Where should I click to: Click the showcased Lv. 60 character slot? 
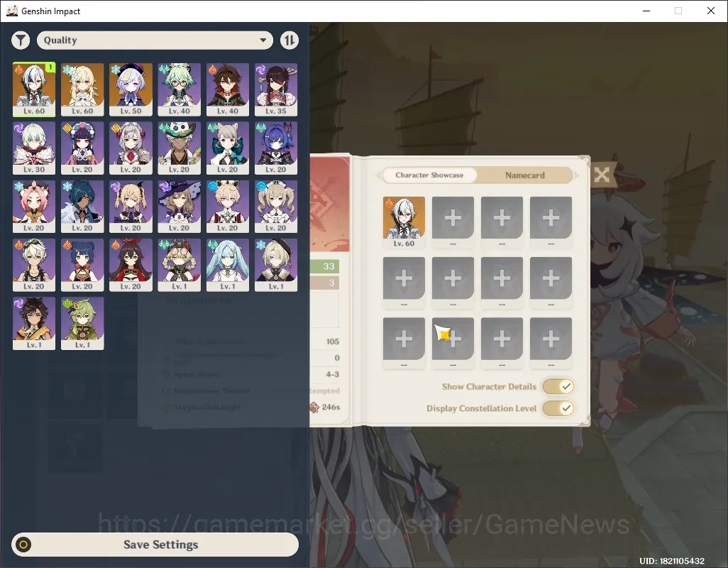404,222
